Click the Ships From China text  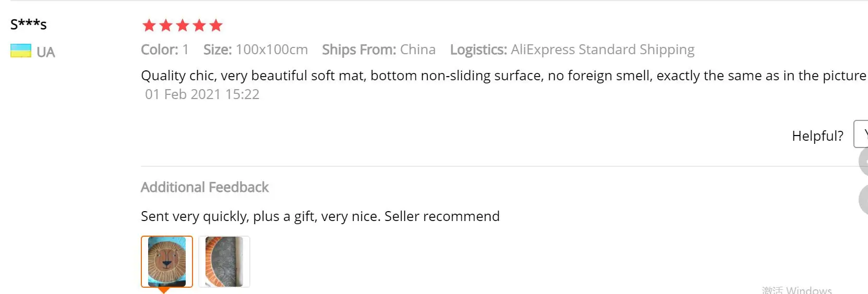(x=379, y=50)
